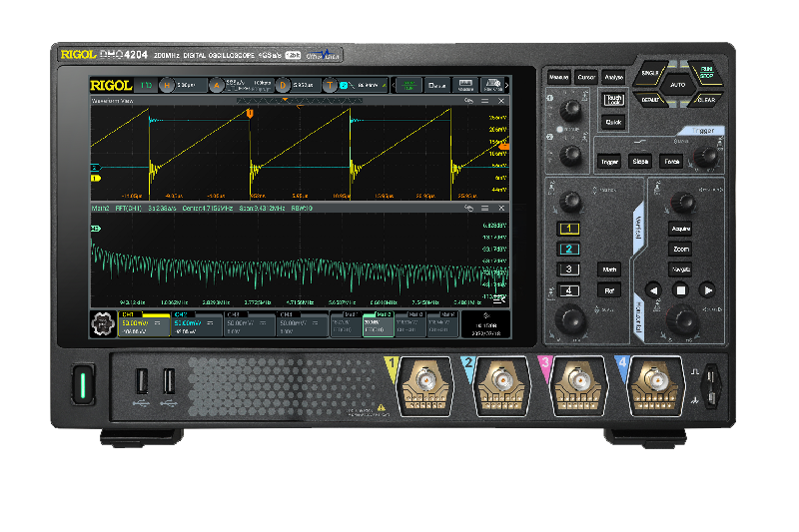Toggle channel 2 cyan key
This screenshot has width=799, height=532.
(x=567, y=249)
